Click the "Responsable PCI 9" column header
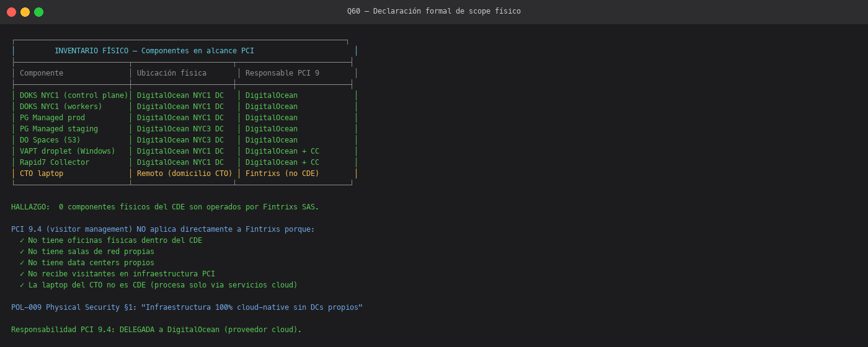The width and height of the screenshot is (868, 347). (x=282, y=73)
